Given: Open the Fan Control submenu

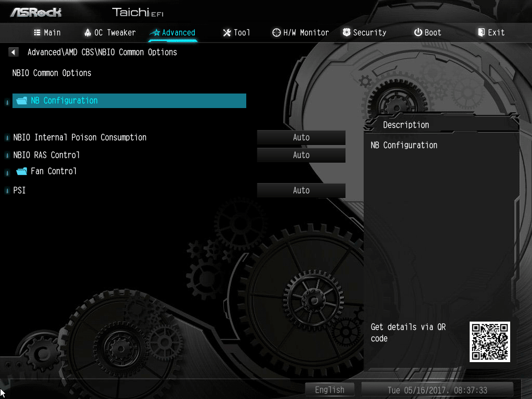Looking at the screenshot, I should [54, 171].
